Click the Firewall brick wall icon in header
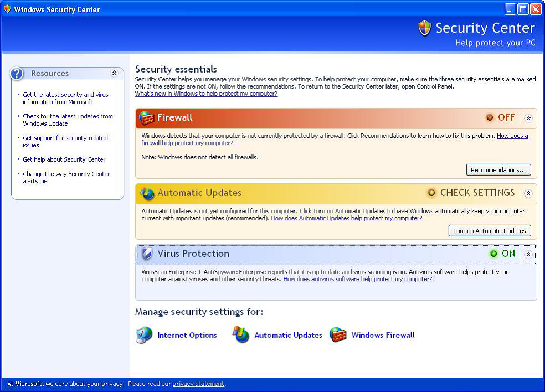545x392 pixels. 147,118
